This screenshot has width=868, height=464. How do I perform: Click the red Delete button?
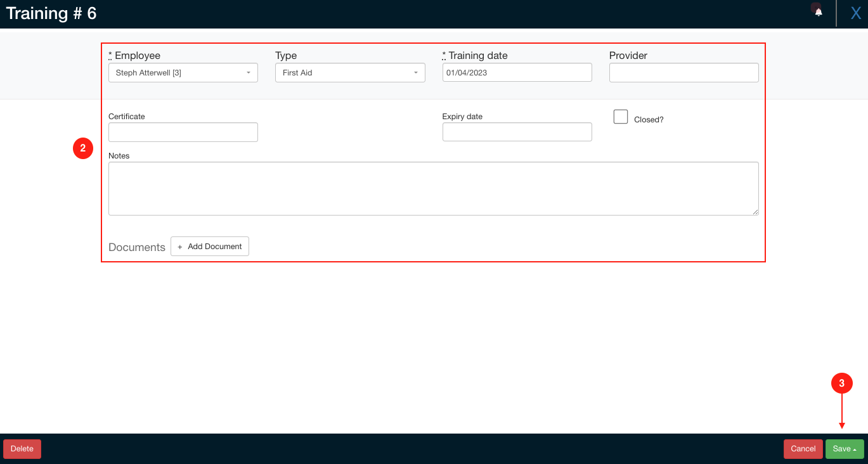[x=22, y=449]
